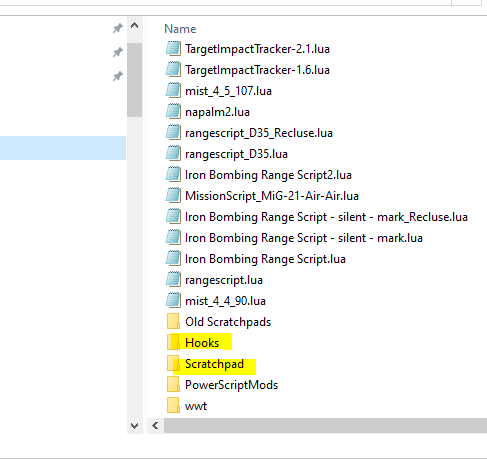Click the navigation pane scroll up arrow

point(135,26)
